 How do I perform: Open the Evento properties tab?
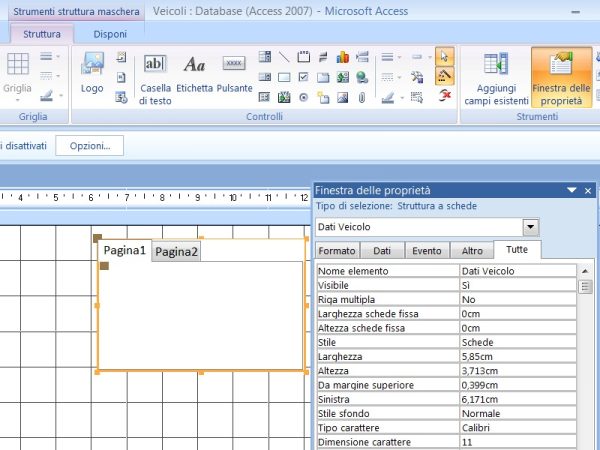pos(428,251)
